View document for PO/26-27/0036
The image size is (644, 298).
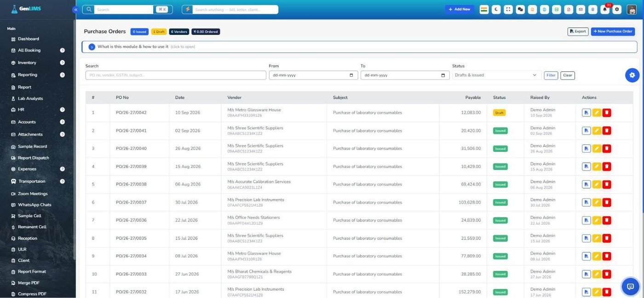(586, 220)
